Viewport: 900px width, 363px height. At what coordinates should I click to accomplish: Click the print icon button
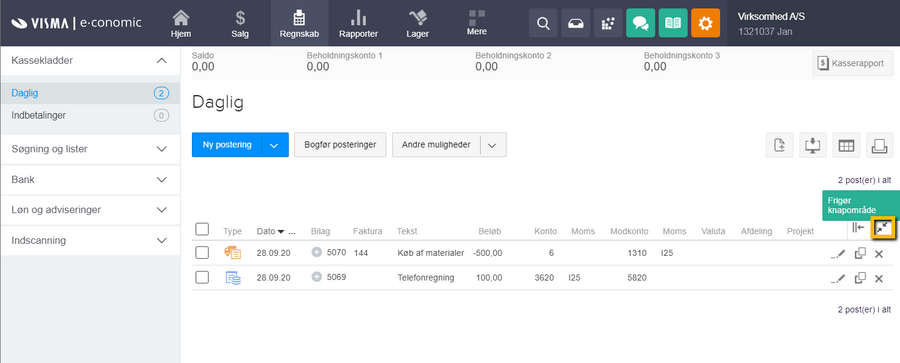879,145
